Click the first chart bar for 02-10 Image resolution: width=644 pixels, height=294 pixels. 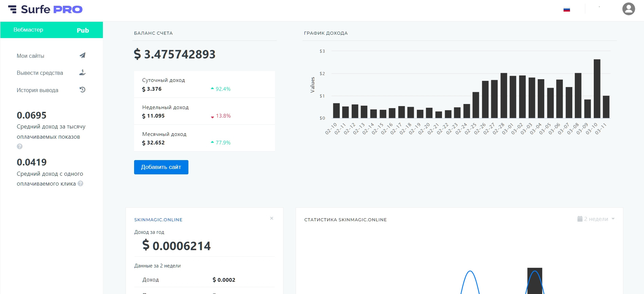point(336,110)
